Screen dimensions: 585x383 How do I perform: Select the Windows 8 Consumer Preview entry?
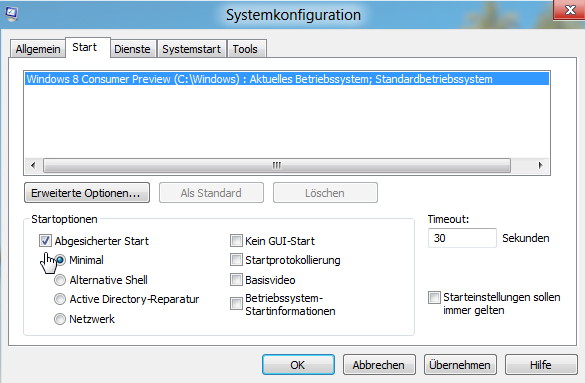click(x=287, y=79)
